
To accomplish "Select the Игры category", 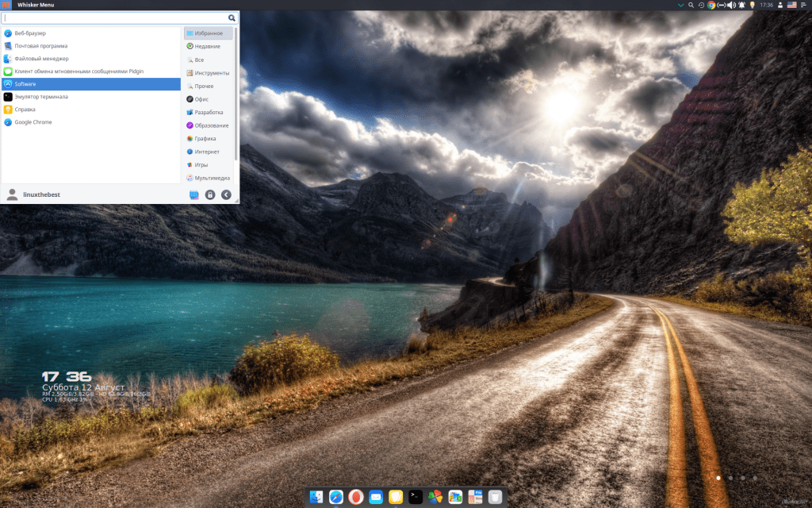I will pos(209,165).
